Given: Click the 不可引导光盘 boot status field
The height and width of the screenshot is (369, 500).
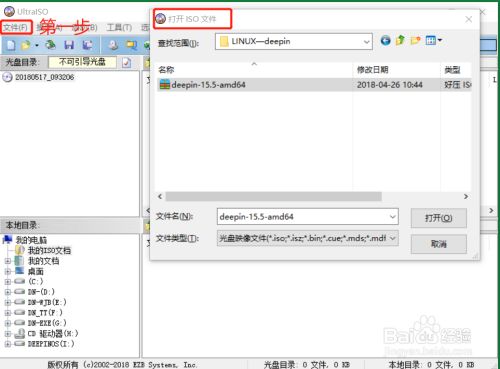Looking at the screenshot, I should [82, 62].
